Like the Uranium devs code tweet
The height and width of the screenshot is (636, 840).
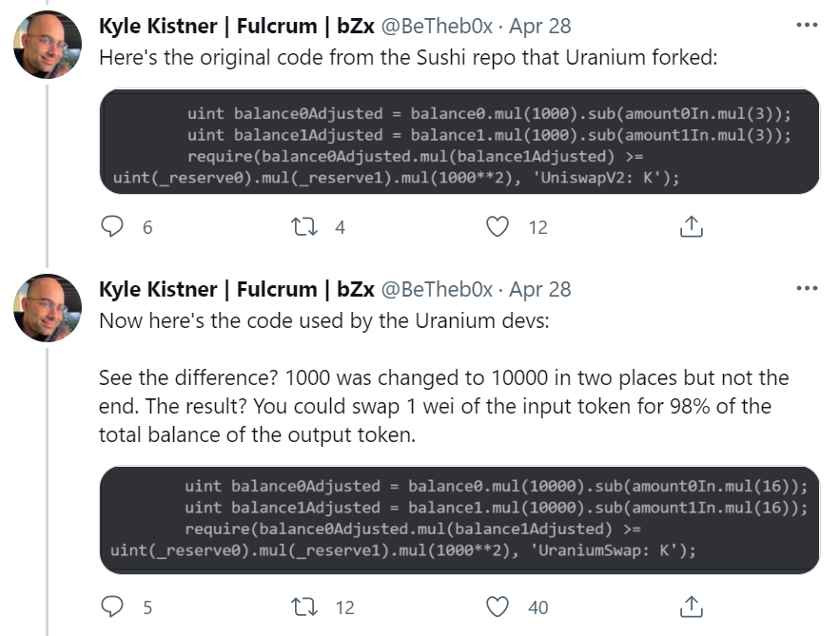498,607
